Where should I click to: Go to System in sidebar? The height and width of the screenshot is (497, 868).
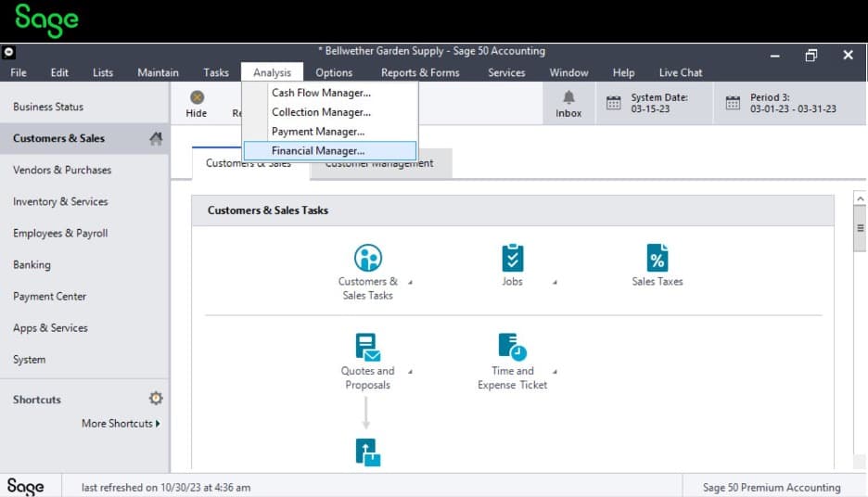click(84, 359)
